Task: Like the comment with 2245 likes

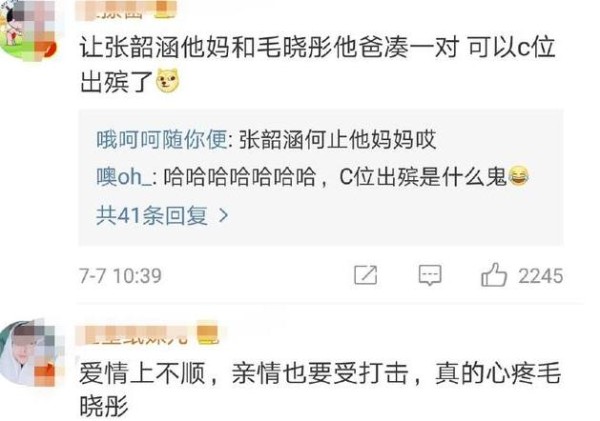Action: [x=494, y=275]
